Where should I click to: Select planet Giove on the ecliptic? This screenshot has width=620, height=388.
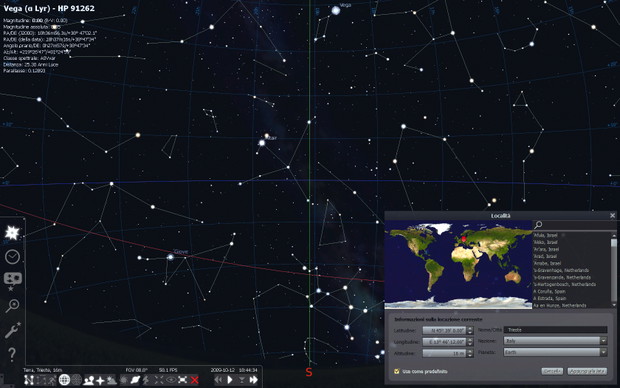[170, 257]
